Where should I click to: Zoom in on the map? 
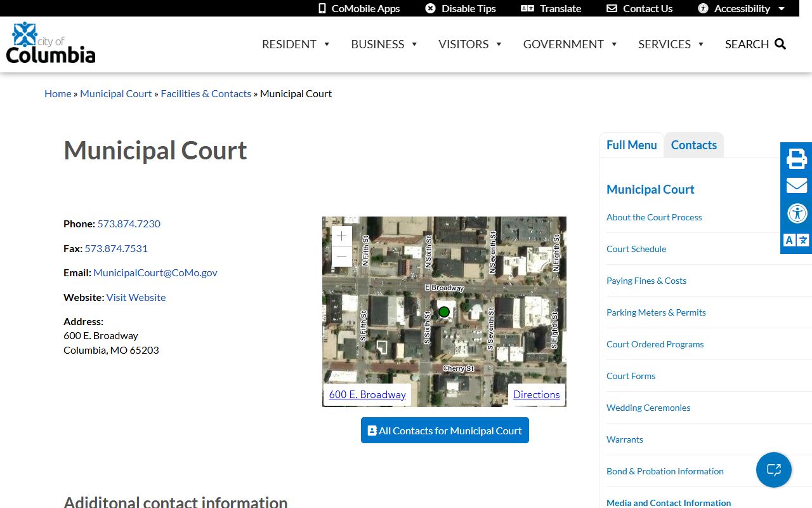[342, 236]
